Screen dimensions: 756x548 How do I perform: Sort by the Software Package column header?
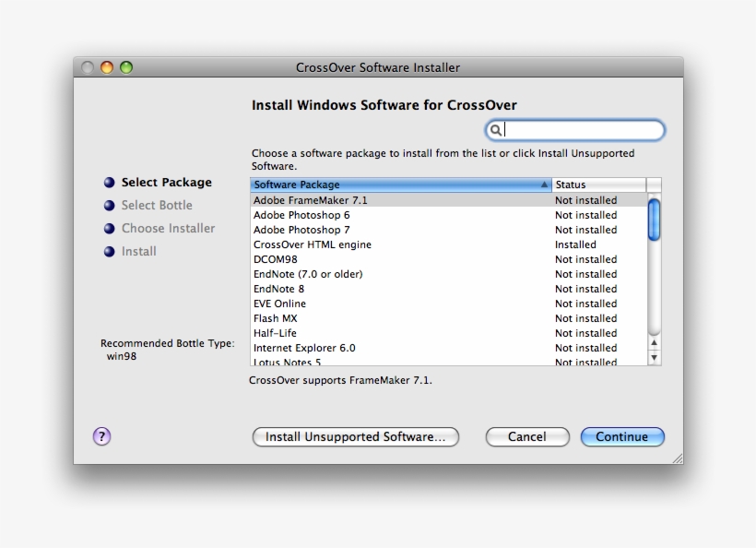tap(401, 185)
